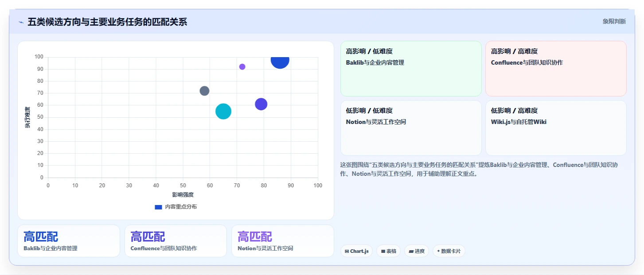Open the 低影响 / 高难度 quadrant card
Screen dimensions: 644x275
tap(556, 128)
